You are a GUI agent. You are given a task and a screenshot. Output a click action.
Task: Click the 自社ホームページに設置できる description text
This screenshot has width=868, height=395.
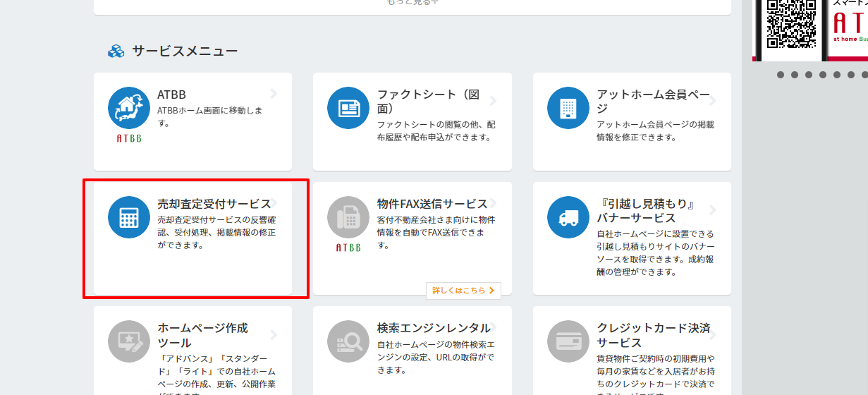coord(656,253)
